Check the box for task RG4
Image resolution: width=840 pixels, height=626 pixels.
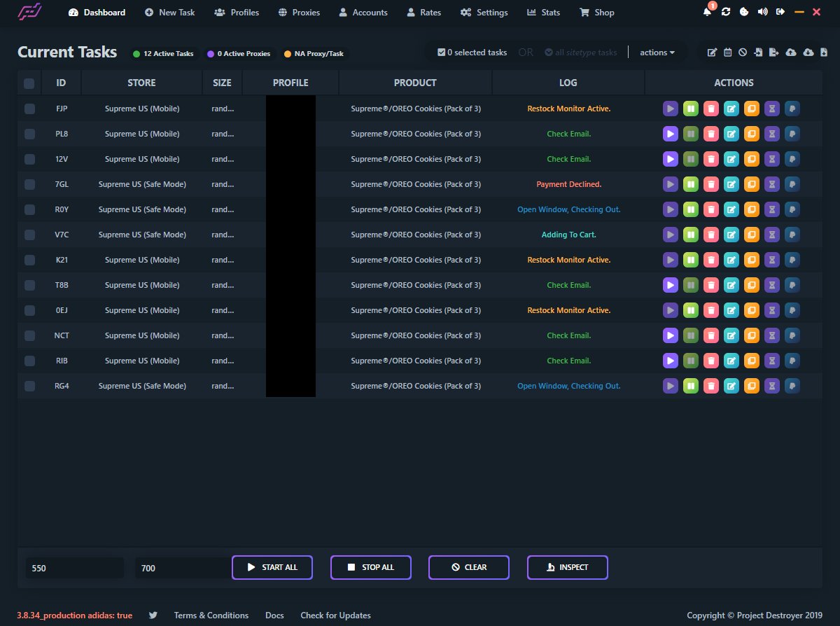click(x=29, y=386)
